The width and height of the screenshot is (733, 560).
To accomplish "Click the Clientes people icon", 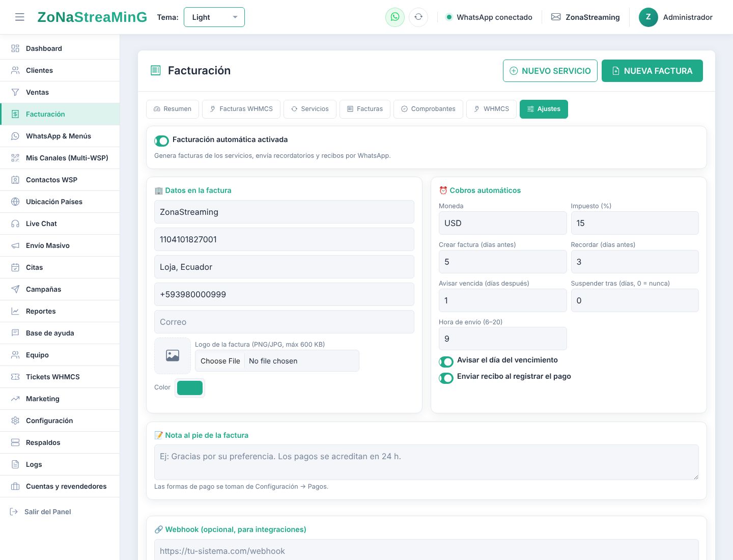I will [x=15, y=70].
